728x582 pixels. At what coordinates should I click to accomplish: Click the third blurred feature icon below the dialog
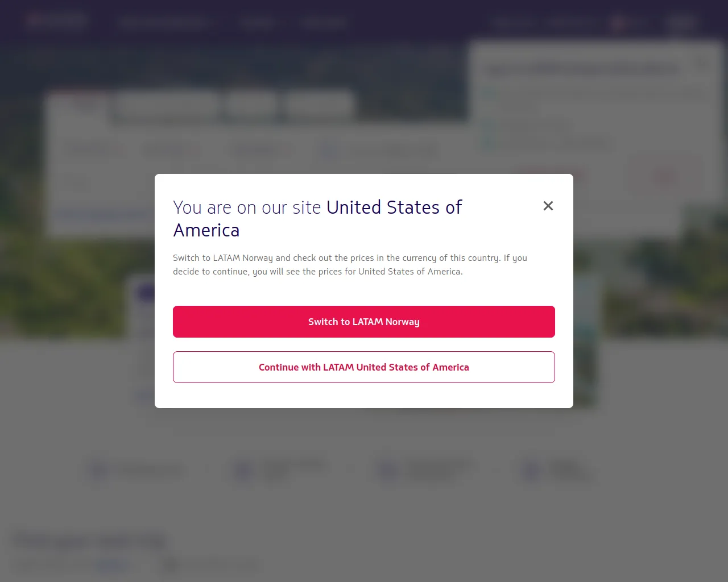tap(389, 470)
